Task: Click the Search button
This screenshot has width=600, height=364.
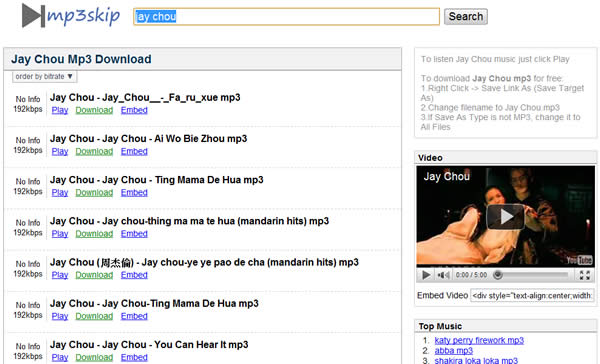Action: click(466, 16)
